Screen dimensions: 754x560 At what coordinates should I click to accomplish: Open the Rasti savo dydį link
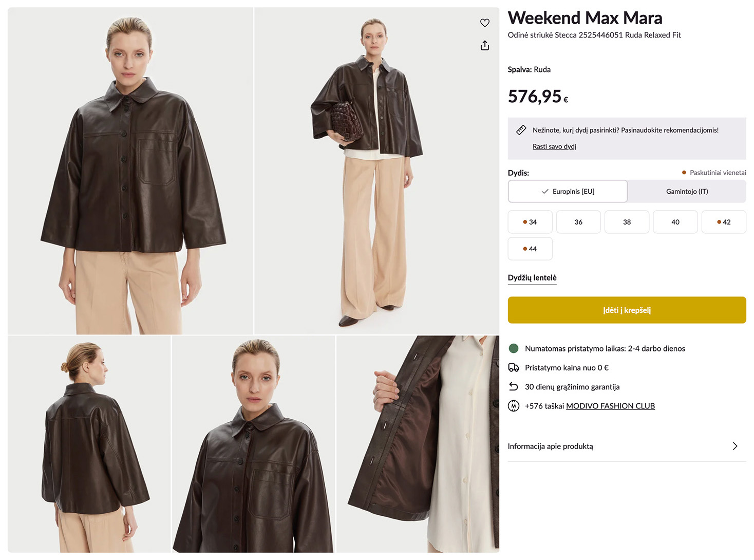554,146
